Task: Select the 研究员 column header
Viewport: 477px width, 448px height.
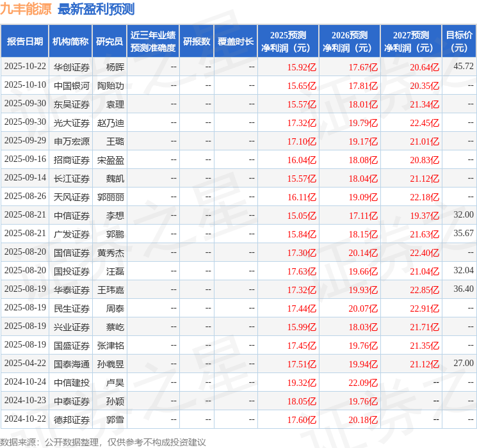Action: [109, 42]
